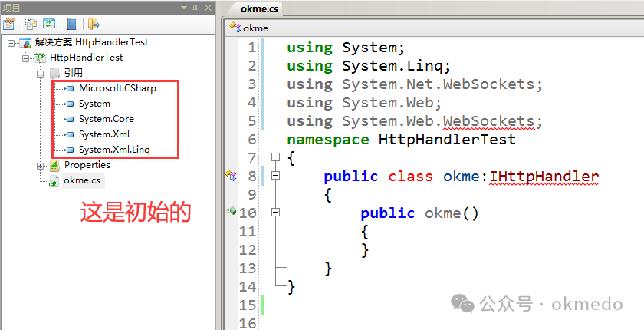644x330 pixels.
Task: Click folder-with-arrow select active document icon
Action: click(x=94, y=24)
